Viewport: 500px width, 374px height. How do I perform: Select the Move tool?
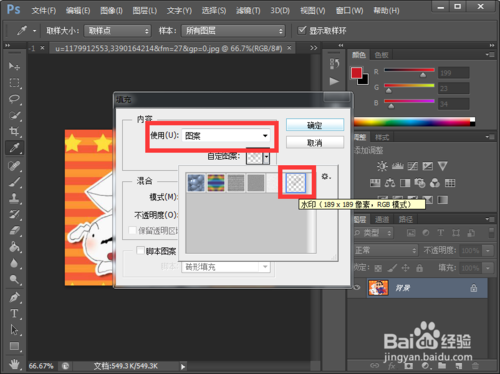(x=14, y=66)
